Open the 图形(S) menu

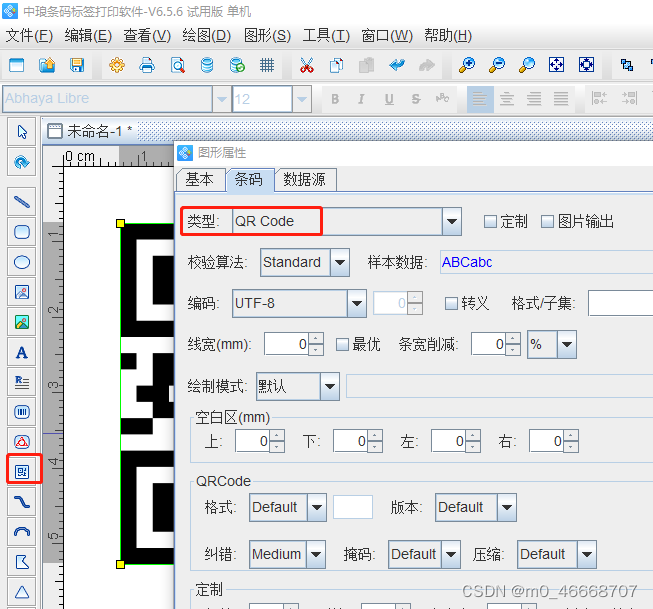click(x=267, y=36)
